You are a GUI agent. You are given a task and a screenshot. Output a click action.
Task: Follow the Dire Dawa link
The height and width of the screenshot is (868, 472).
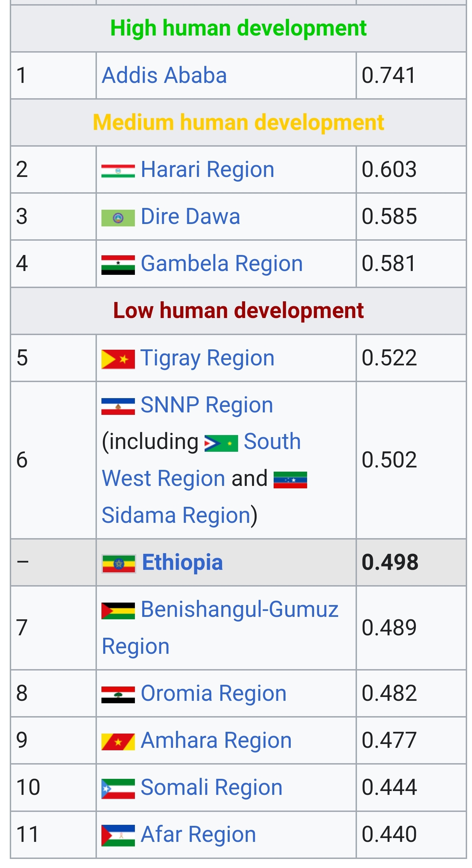(190, 217)
